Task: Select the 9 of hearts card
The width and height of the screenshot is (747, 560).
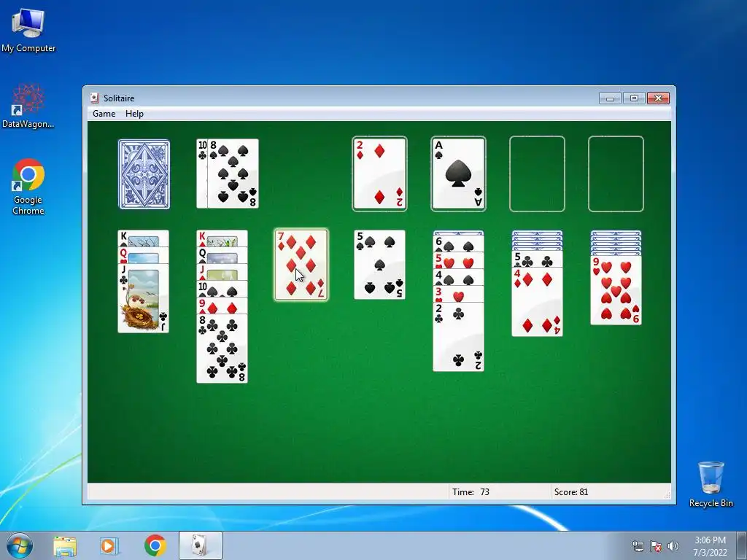Action: point(616,290)
